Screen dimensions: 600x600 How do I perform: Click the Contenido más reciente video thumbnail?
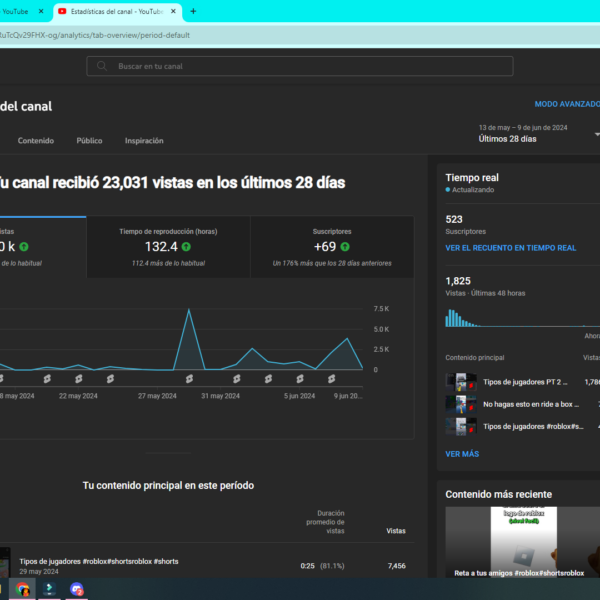pos(523,542)
